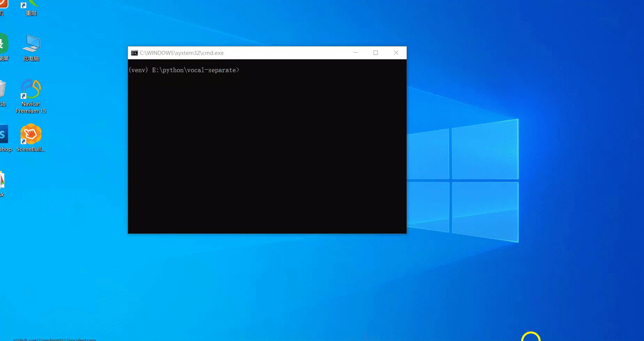The image size is (644, 341).
Task: Click the 'Navicat Premium 15' label text
Action: pyautogui.click(x=31, y=107)
